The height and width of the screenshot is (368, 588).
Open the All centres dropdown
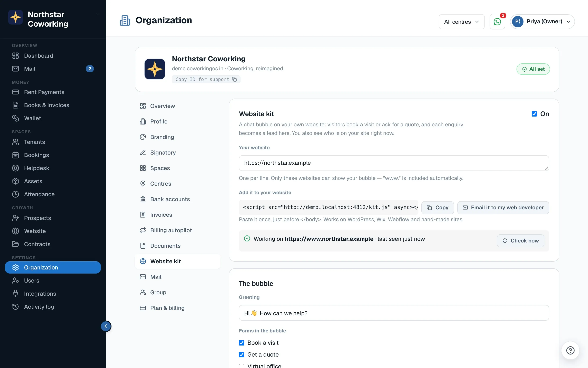coord(462,22)
